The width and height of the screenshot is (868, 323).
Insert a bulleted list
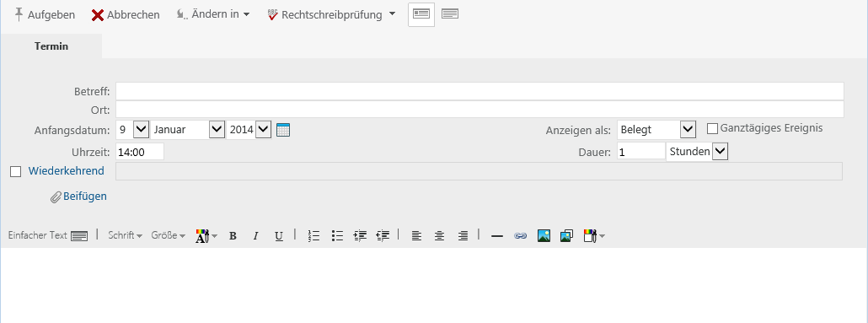337,236
